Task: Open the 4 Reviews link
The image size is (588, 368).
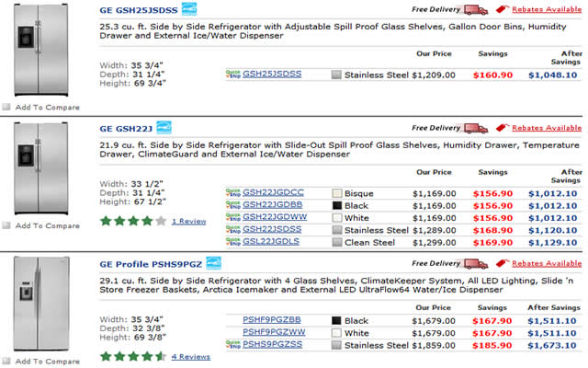Action: pyautogui.click(x=191, y=356)
